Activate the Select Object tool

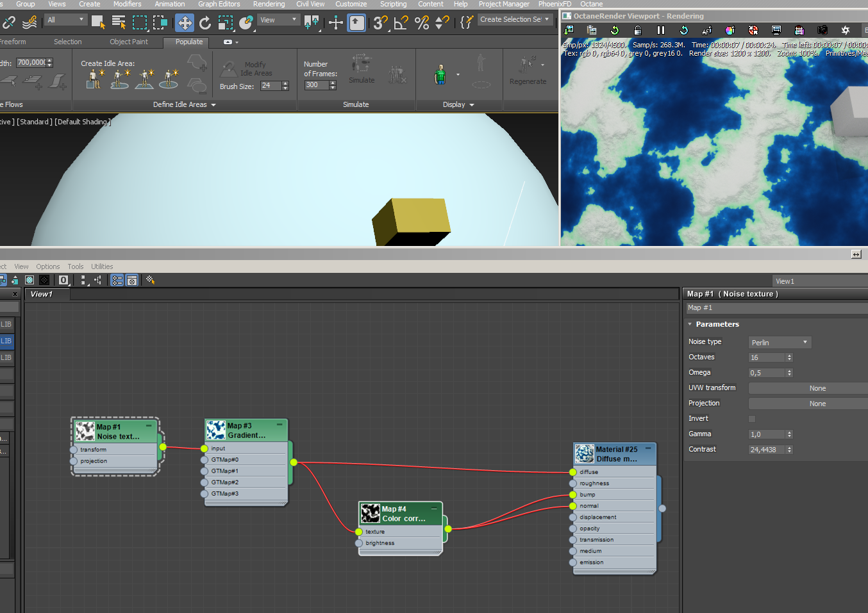click(x=98, y=22)
